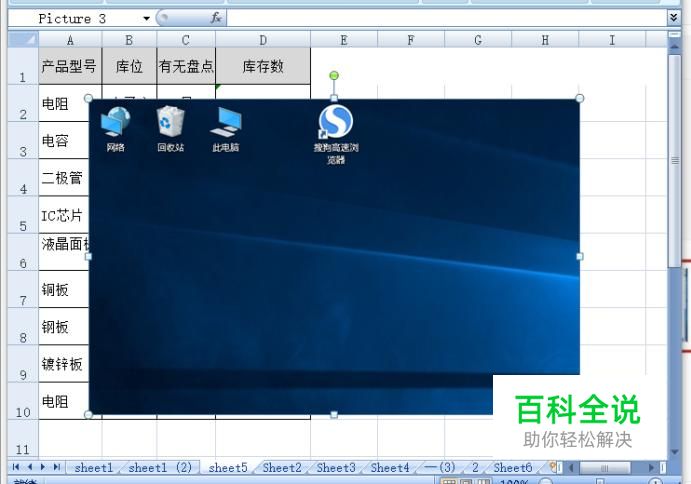This screenshot has width=691, height=484.
Task: Open the sheet tab named 2
Action: click(x=475, y=467)
